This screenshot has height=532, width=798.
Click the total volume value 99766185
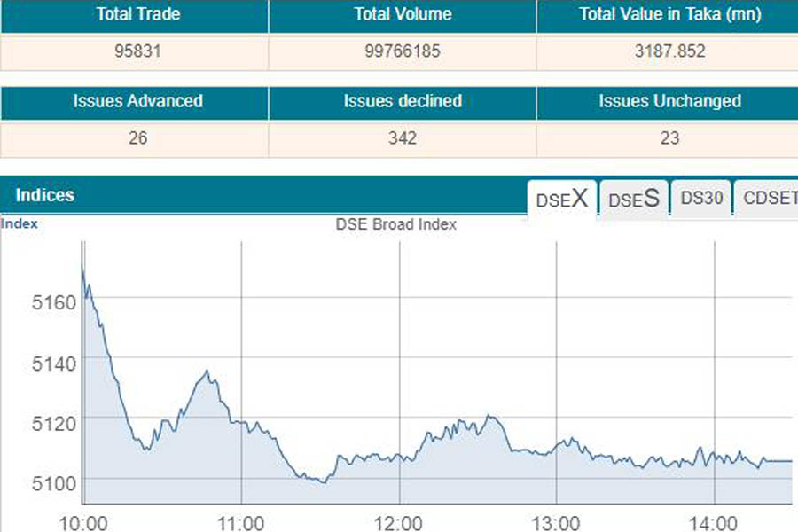[403, 51]
